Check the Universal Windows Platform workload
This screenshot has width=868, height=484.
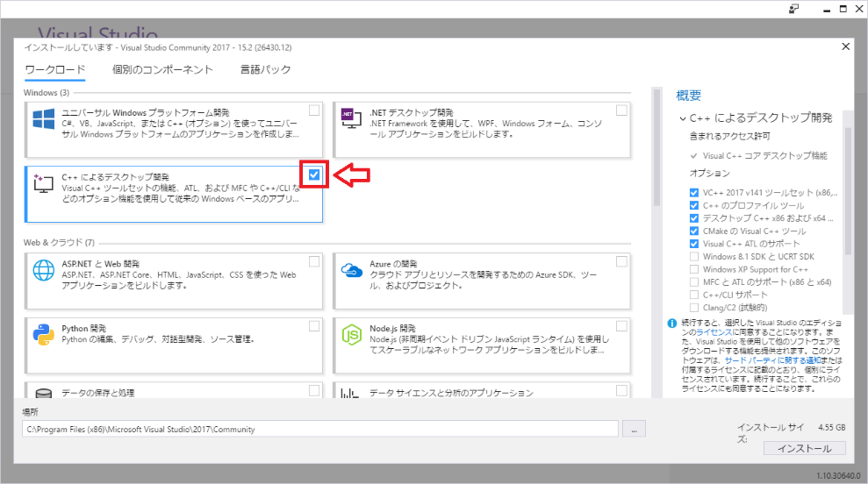[x=314, y=110]
